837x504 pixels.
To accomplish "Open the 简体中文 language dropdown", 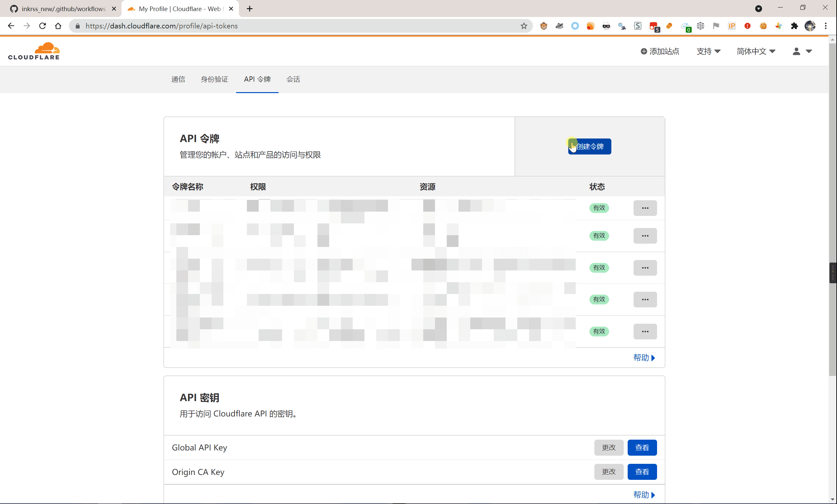I will pyautogui.click(x=756, y=51).
